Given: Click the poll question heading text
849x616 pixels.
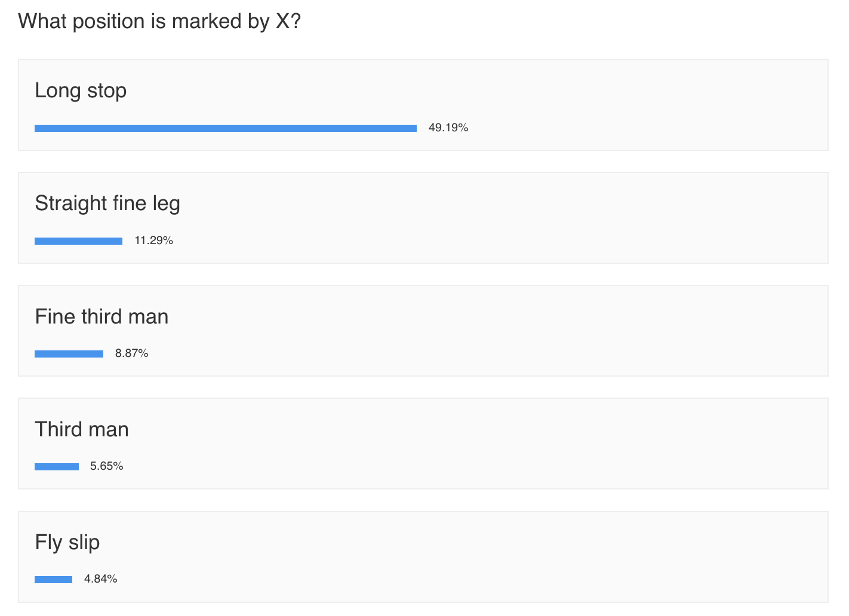Looking at the screenshot, I should tap(159, 21).
